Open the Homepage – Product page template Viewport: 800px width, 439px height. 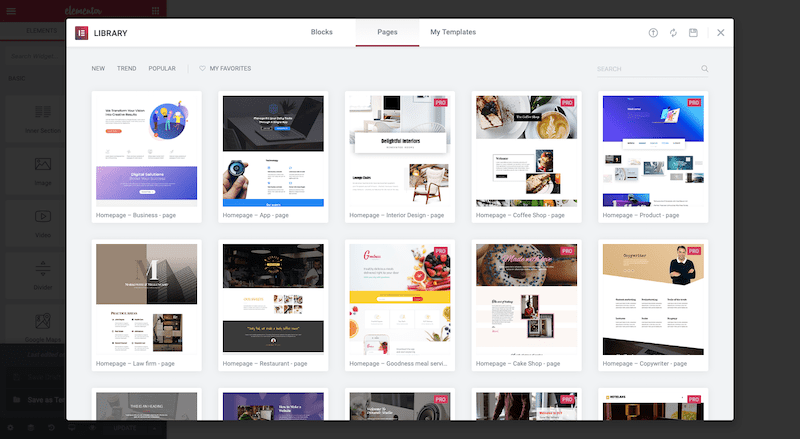(653, 157)
